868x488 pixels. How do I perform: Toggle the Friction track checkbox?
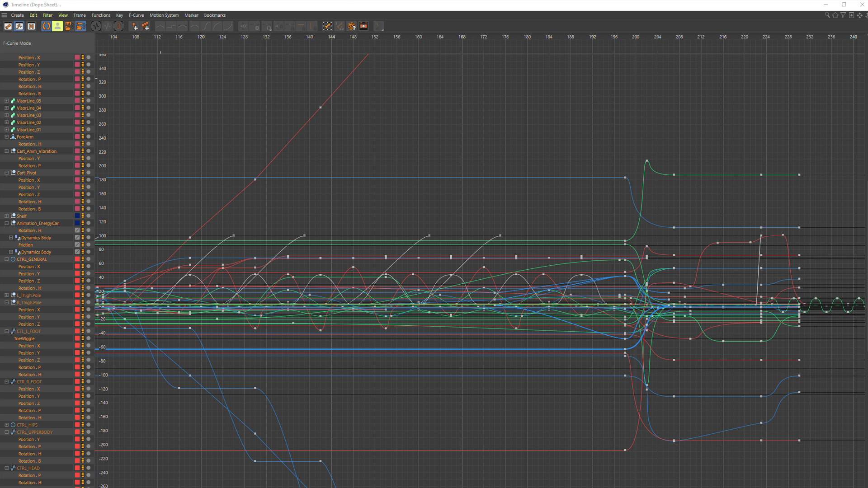pyautogui.click(x=77, y=245)
